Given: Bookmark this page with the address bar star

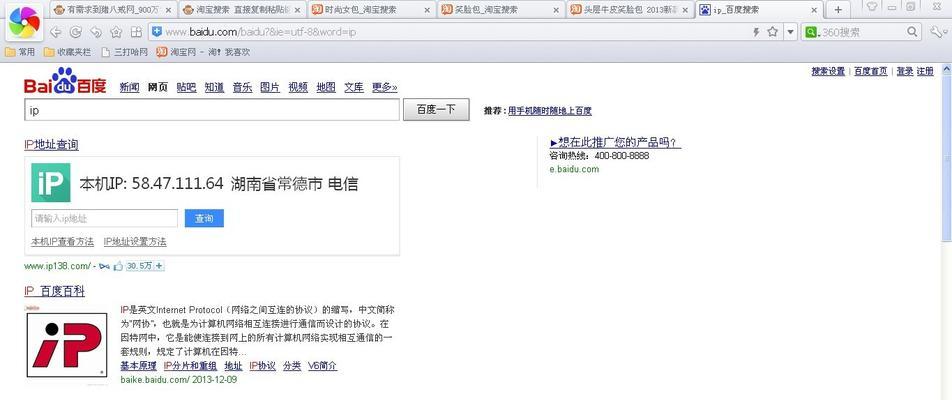Looking at the screenshot, I should click(772, 32).
